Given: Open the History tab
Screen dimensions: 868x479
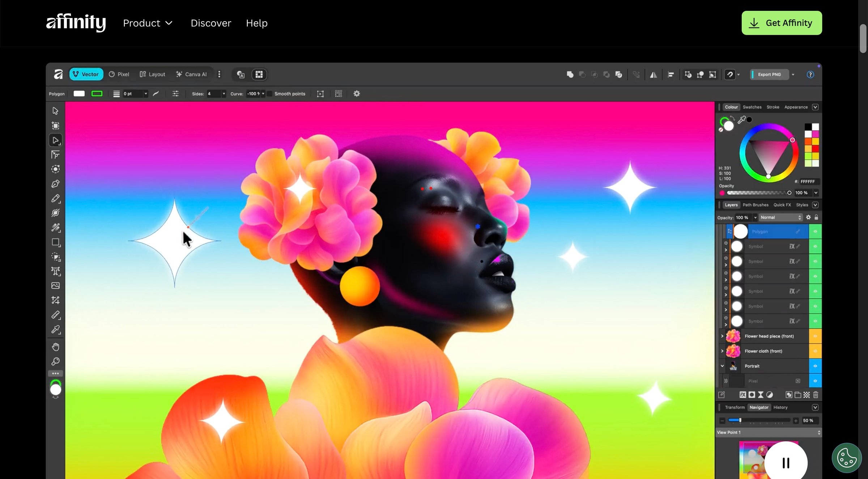Looking at the screenshot, I should (x=780, y=407).
